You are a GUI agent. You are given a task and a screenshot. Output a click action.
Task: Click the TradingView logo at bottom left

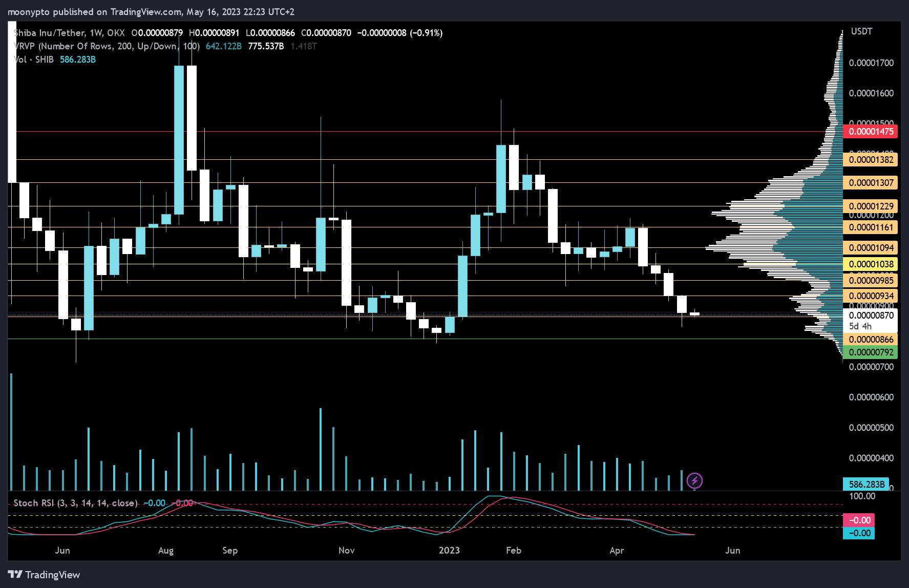[x=44, y=575]
